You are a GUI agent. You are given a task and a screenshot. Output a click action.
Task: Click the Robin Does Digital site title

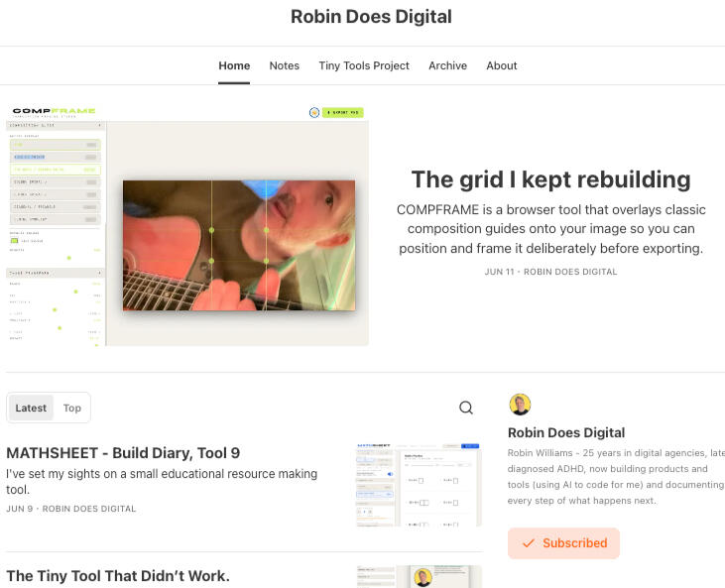tap(371, 17)
